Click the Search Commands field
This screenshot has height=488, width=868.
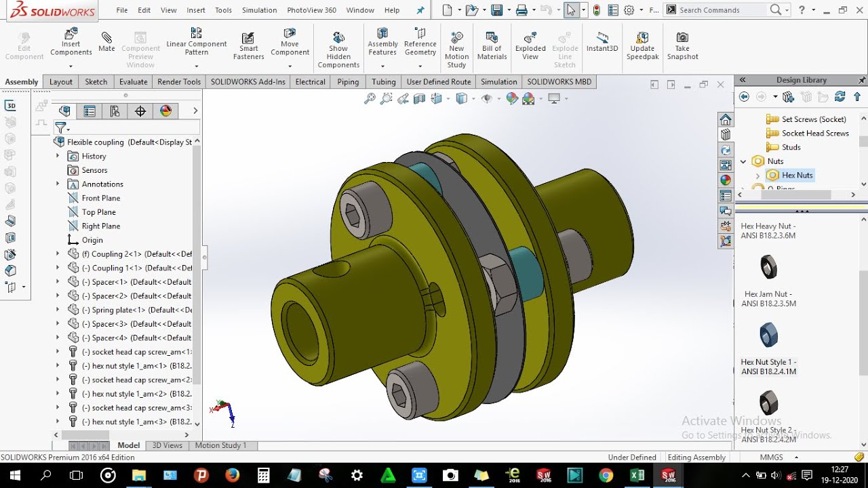coord(722,10)
